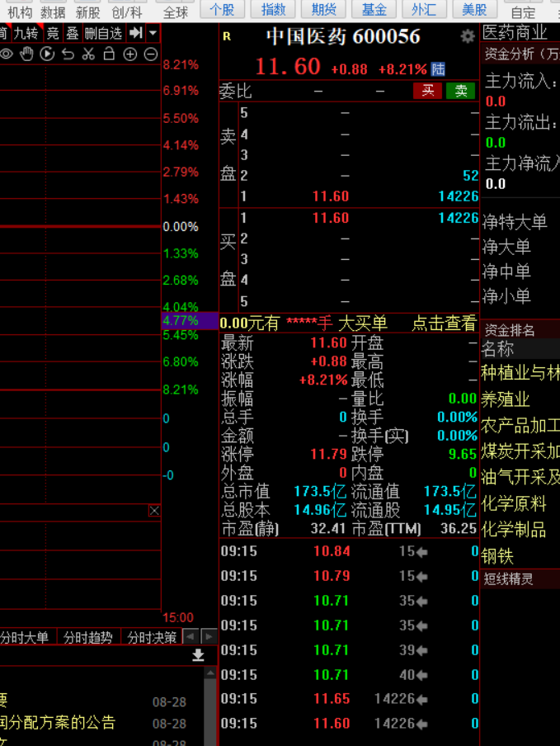The image size is (560, 746).
Task: Click 点击查看 link for large orders
Action: coord(444,323)
